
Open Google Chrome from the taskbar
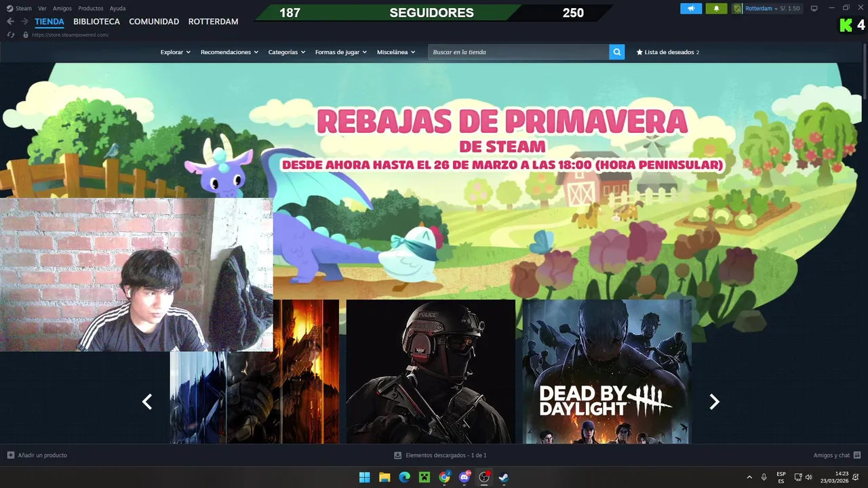[444, 477]
